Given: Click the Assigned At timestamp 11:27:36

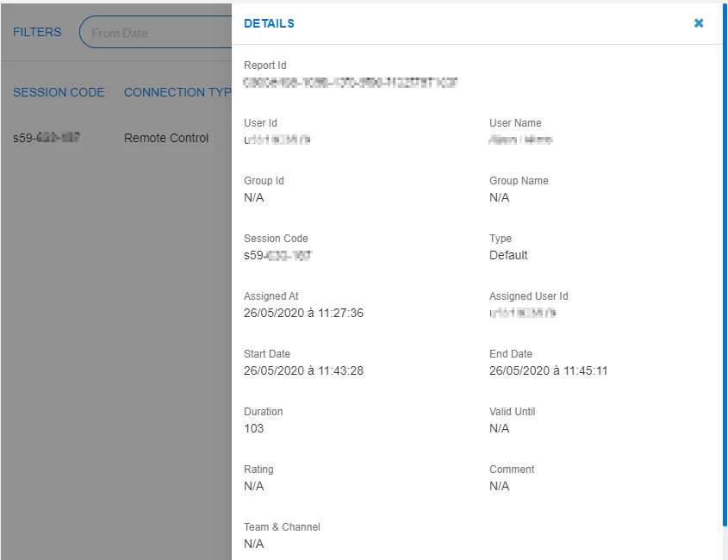Looking at the screenshot, I should pos(303,313).
